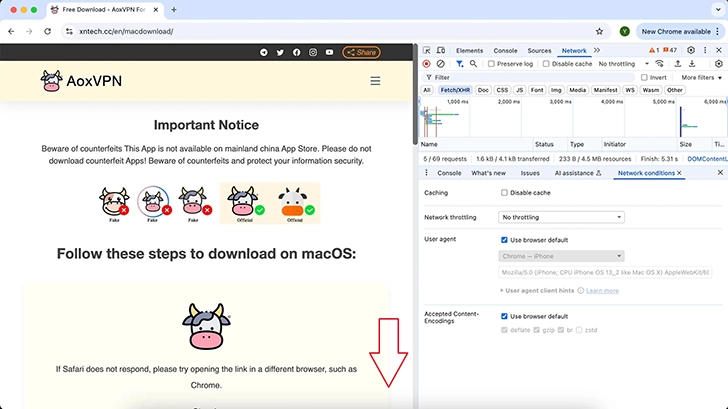The height and width of the screenshot is (409, 728).
Task: Click export HAR download icon
Action: 692,64
